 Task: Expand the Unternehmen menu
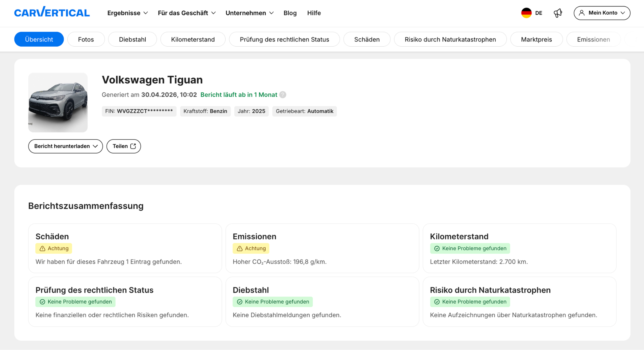click(x=250, y=13)
